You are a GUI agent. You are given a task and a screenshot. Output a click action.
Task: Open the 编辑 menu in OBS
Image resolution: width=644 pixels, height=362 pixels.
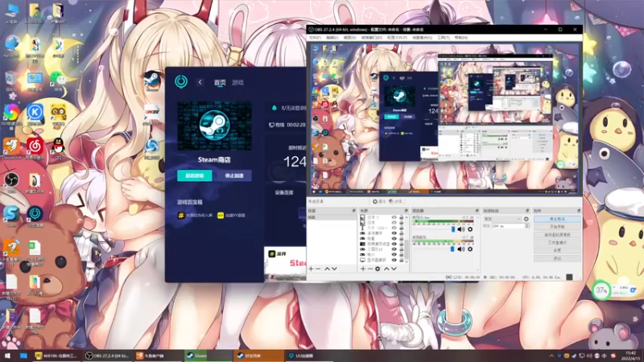[332, 37]
